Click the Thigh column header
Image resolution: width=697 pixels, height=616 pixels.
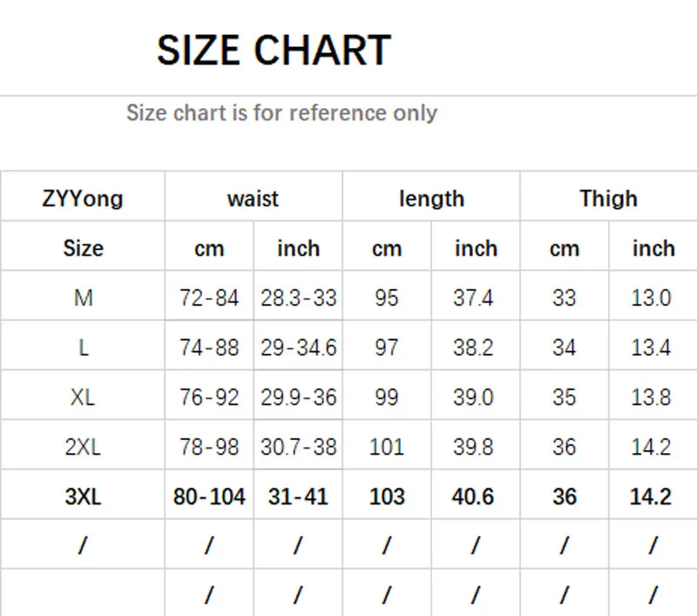tap(608, 199)
